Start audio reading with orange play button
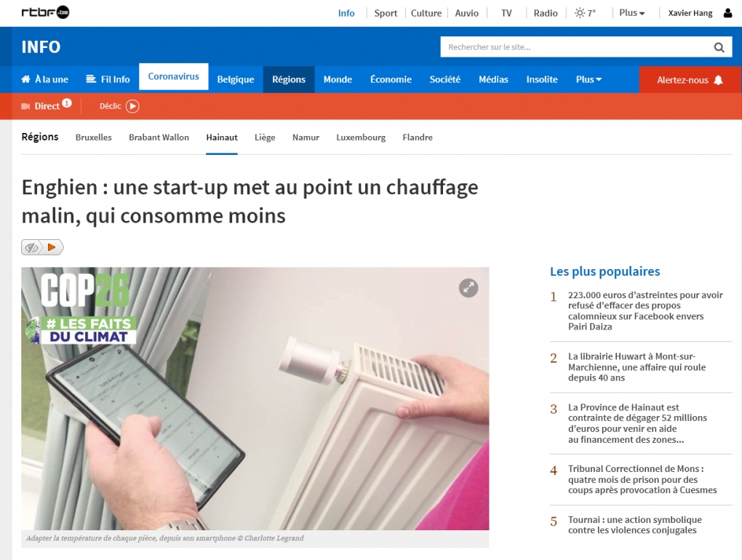The image size is (742, 560). 52,247
